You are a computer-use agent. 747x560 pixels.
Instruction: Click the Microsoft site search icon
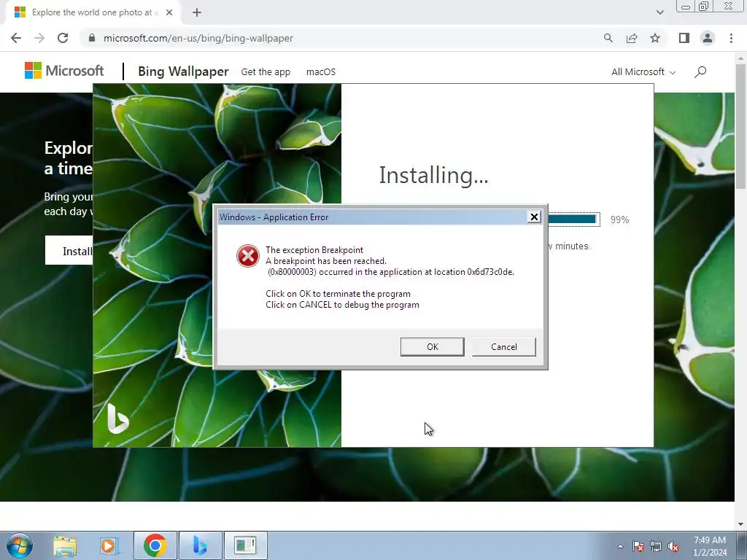[x=700, y=72]
